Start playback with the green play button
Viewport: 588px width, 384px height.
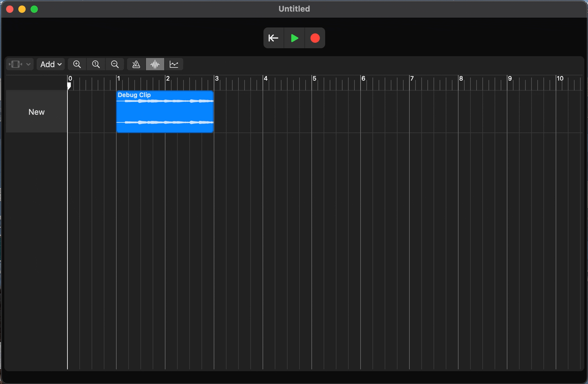pyautogui.click(x=294, y=38)
